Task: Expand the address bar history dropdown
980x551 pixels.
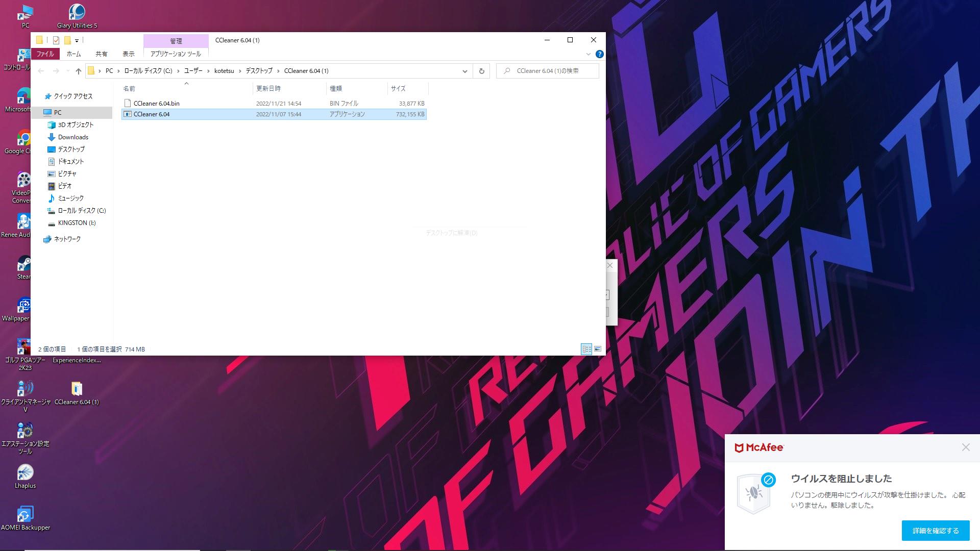Action: (464, 71)
